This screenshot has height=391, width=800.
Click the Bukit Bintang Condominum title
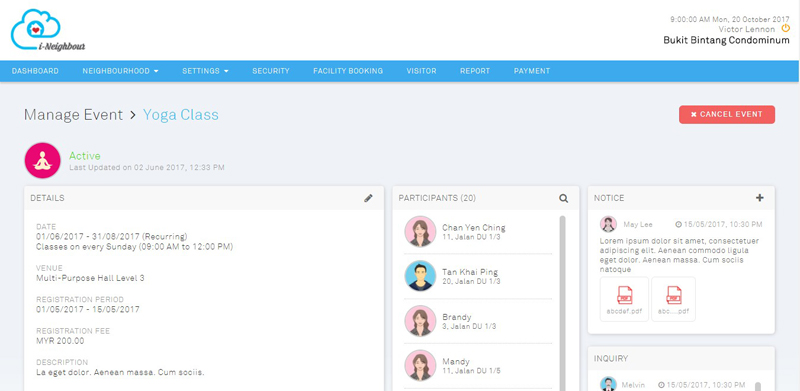tap(727, 40)
